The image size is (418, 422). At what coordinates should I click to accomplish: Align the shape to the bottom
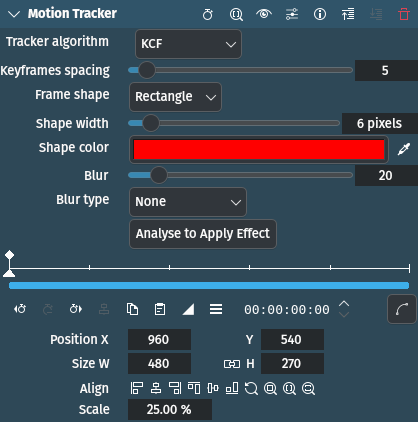click(x=232, y=388)
